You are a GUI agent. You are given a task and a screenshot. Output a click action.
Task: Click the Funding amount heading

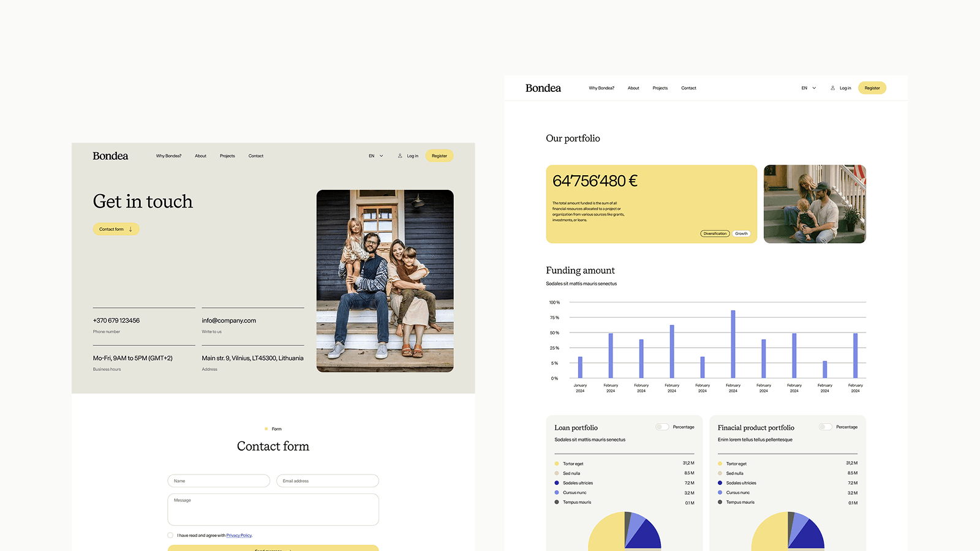(580, 270)
